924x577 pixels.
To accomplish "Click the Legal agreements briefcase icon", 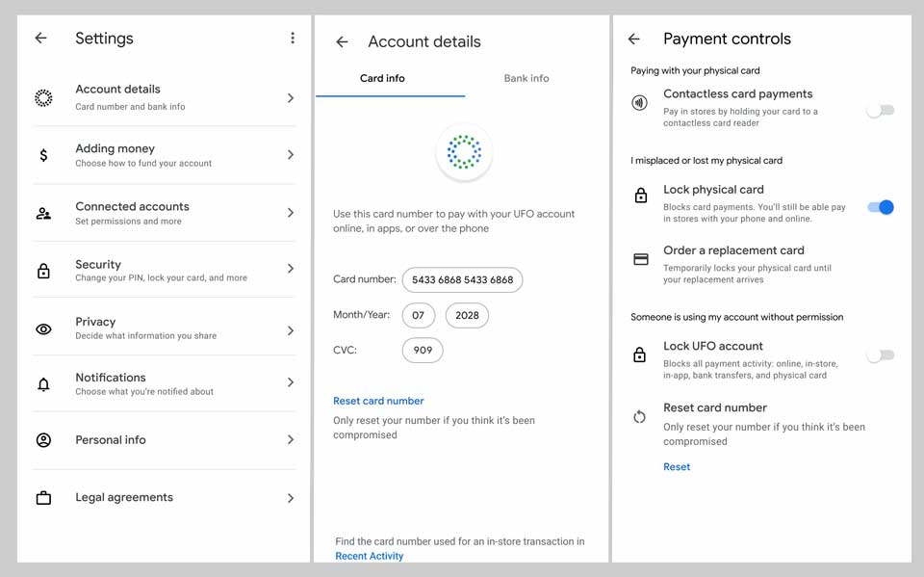I will pyautogui.click(x=43, y=498).
